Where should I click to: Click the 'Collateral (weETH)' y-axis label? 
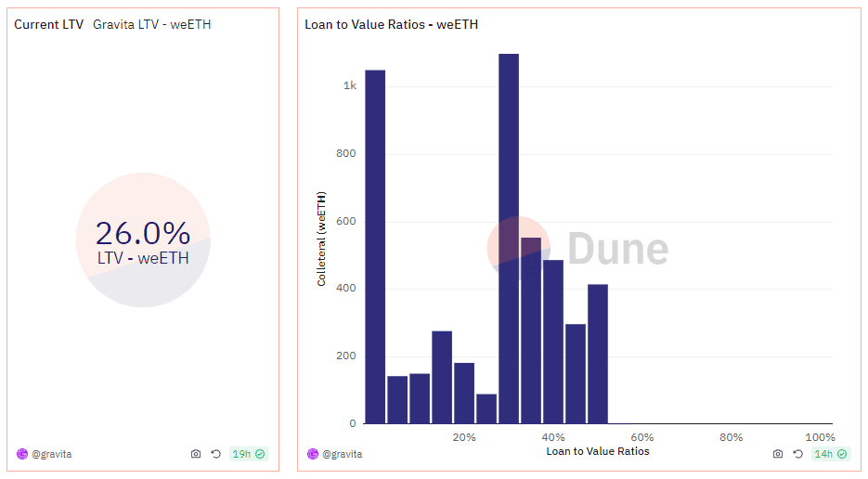click(x=321, y=239)
